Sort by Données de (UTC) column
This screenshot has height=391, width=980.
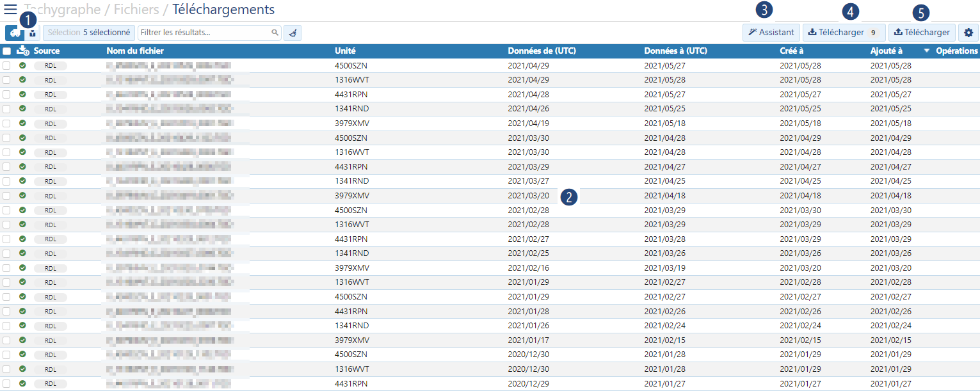(x=542, y=51)
